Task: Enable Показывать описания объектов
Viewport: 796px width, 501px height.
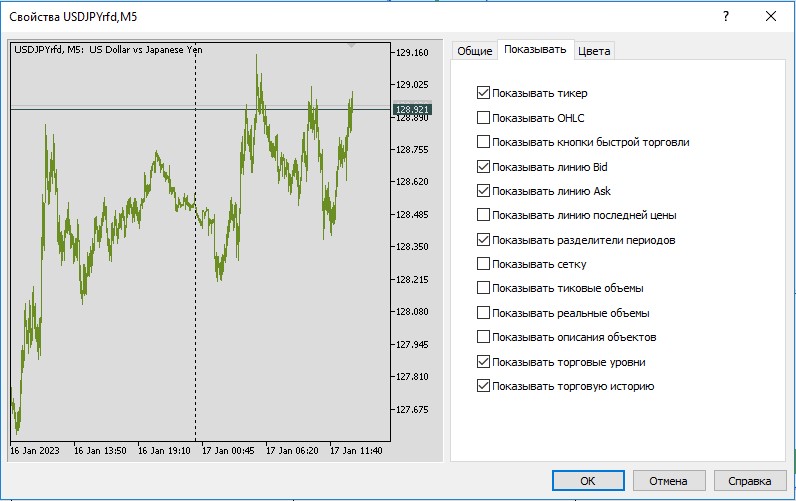Action: (x=483, y=337)
